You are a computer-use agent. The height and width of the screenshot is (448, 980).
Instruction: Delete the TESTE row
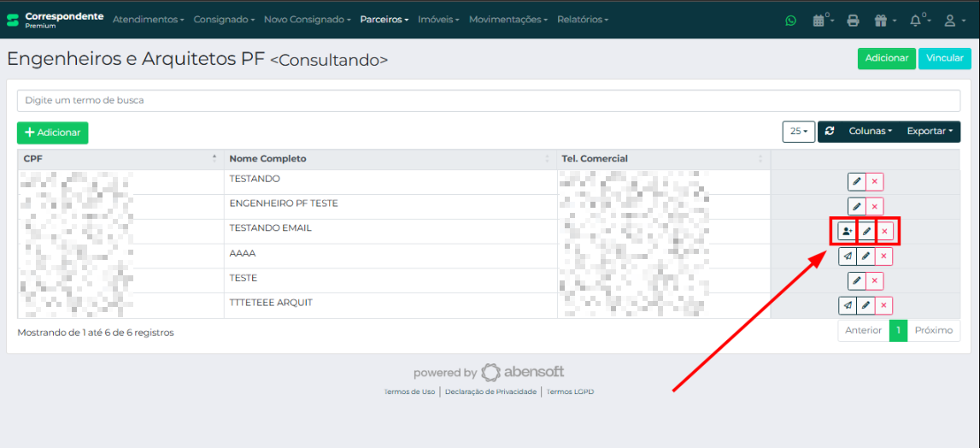pyautogui.click(x=875, y=281)
